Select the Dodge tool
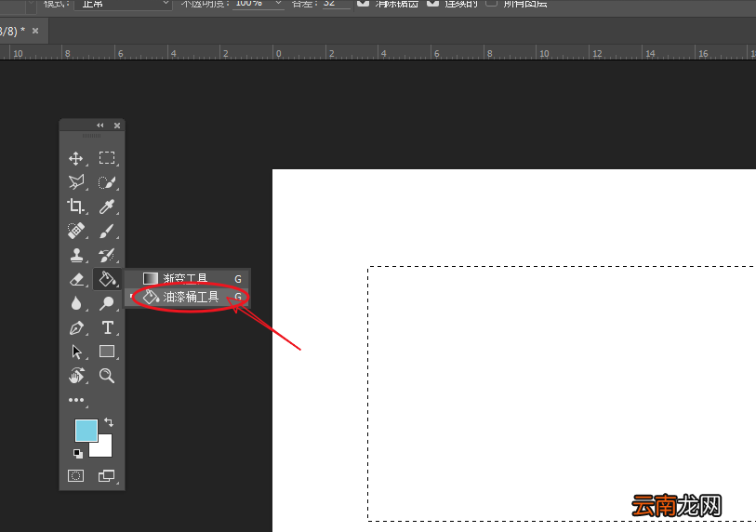 coord(107,303)
